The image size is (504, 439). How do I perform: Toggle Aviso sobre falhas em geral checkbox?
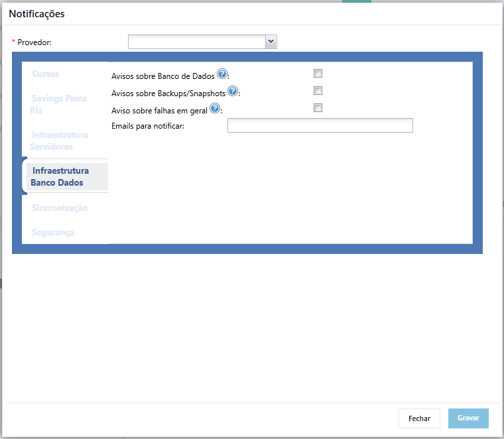click(318, 107)
